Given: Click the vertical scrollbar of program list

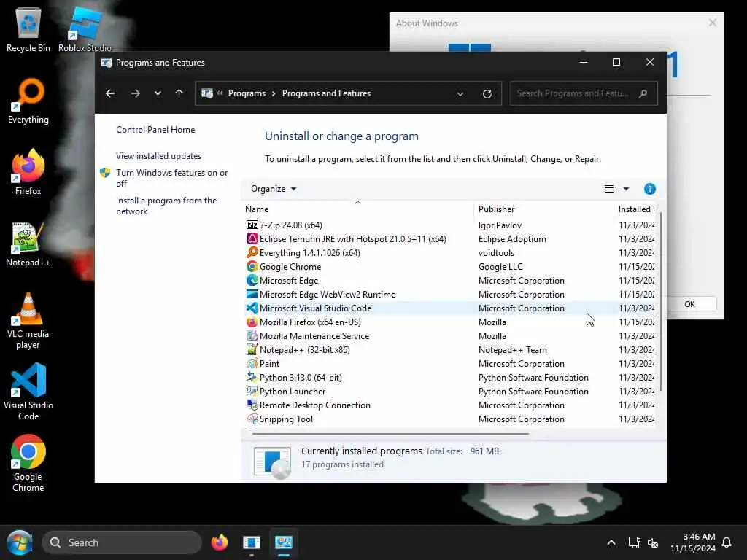Looking at the screenshot, I should click(661, 301).
